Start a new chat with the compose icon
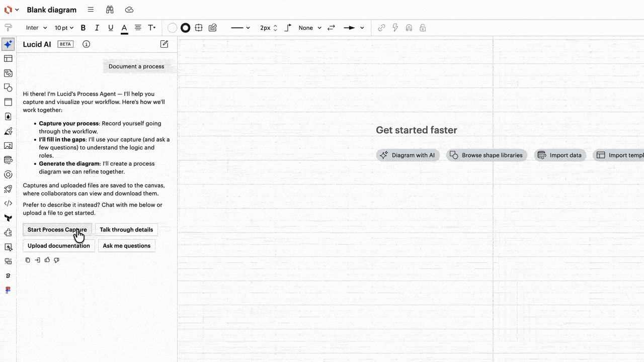Screen dimensions: 644x362 click(x=164, y=44)
